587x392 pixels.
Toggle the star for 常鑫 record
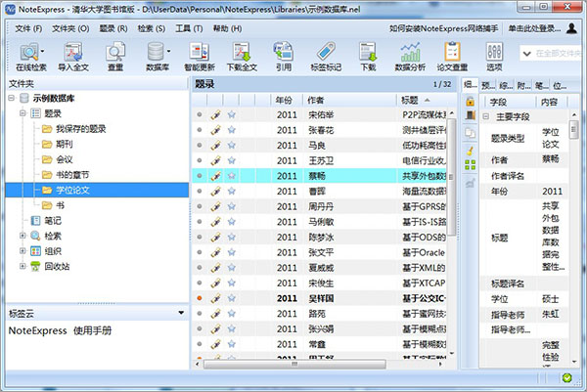coord(232,344)
